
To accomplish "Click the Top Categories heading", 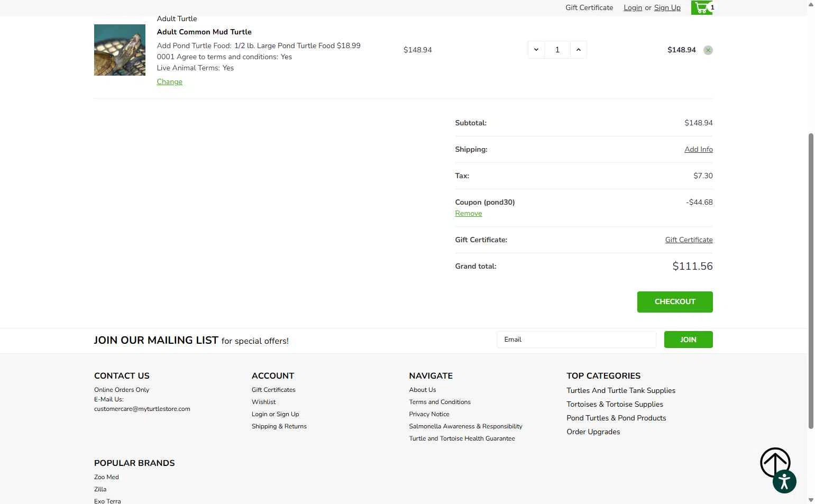I will 603,375.
